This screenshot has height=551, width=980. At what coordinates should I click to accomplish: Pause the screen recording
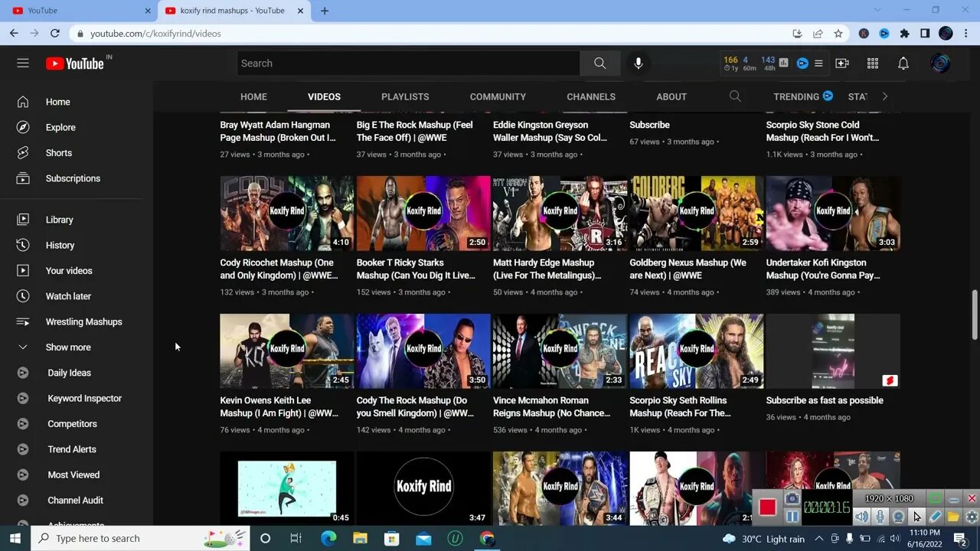pos(792,517)
